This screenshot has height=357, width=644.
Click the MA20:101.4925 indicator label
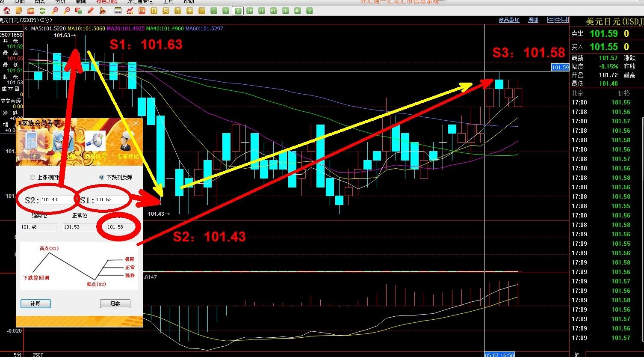(x=125, y=29)
